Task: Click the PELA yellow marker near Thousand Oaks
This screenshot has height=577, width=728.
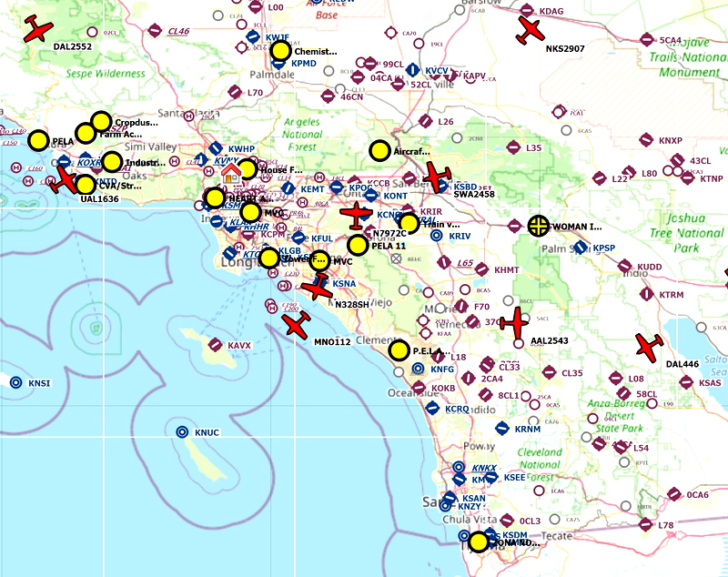Action: pos(39,138)
